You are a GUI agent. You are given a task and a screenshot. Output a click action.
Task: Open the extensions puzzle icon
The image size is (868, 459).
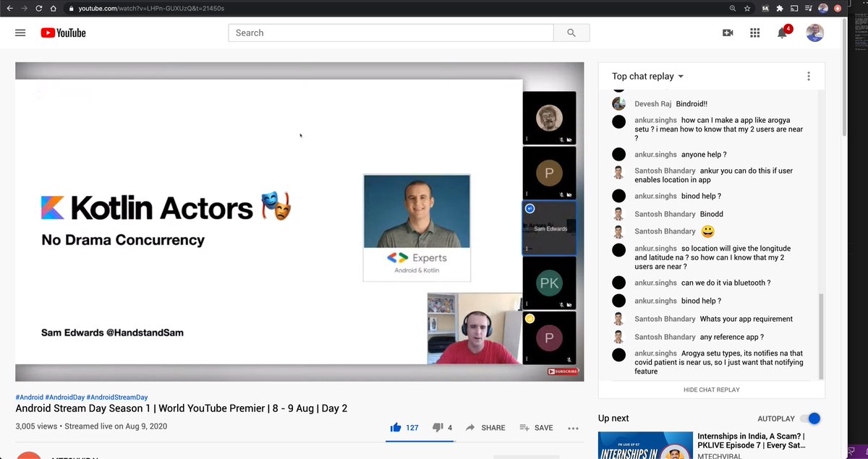pyautogui.click(x=780, y=9)
